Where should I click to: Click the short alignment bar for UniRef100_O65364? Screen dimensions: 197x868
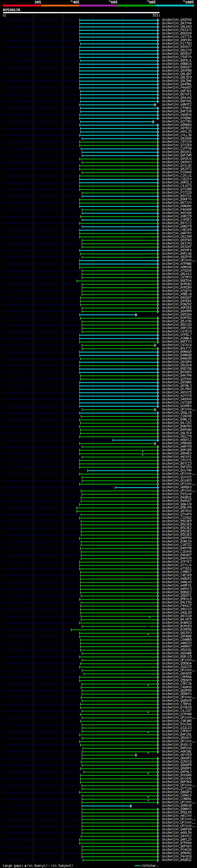[108, 315]
